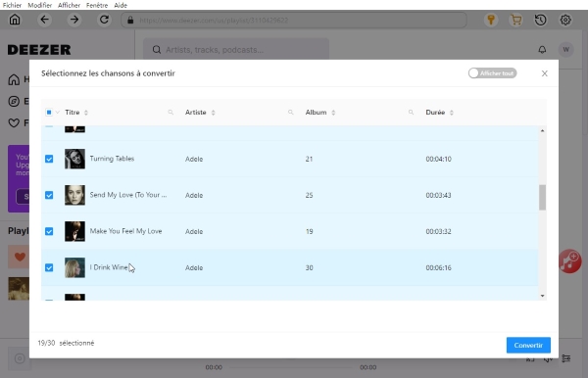
Task: Click the song list scrollbar thumb
Action: [542, 198]
